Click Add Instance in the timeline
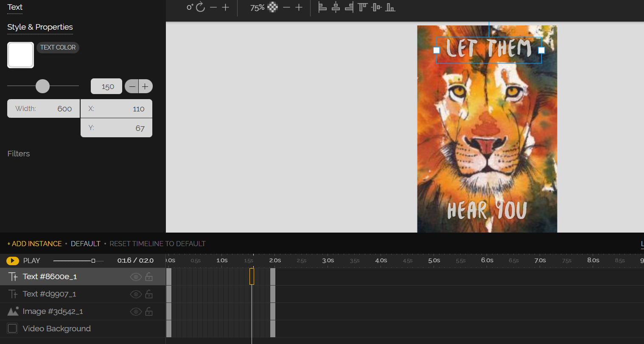 [34, 244]
